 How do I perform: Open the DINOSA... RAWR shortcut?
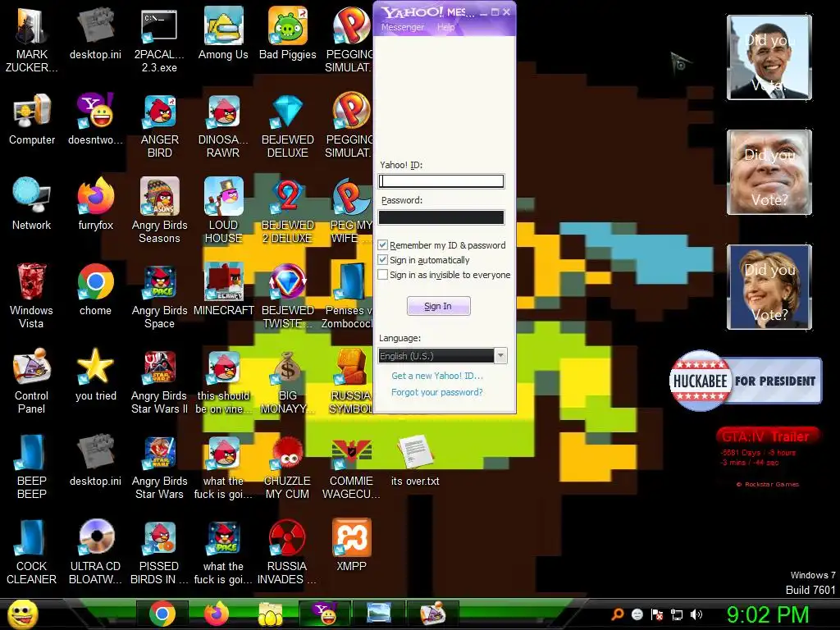coord(223,126)
